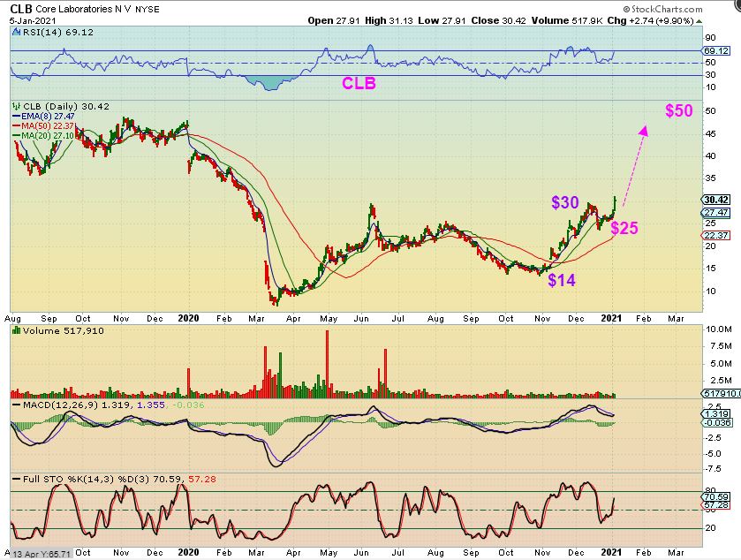Click the candlestick icon beside CLB (Daily)

(x=17, y=106)
